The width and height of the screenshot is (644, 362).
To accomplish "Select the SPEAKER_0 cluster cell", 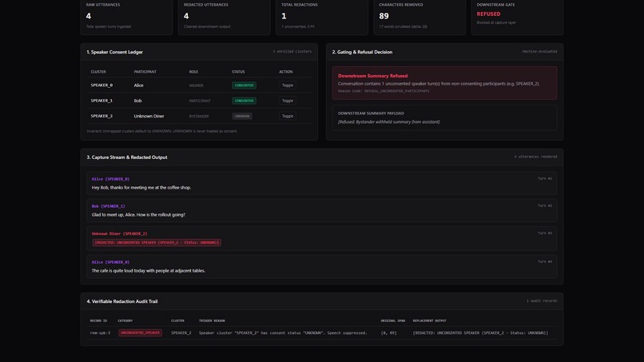I will [101, 85].
